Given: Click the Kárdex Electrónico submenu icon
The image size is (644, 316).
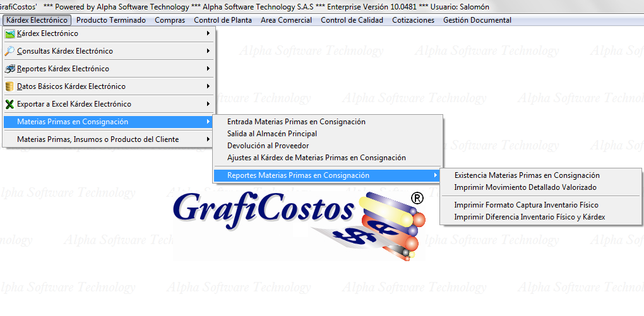Looking at the screenshot, I should coord(9,33).
